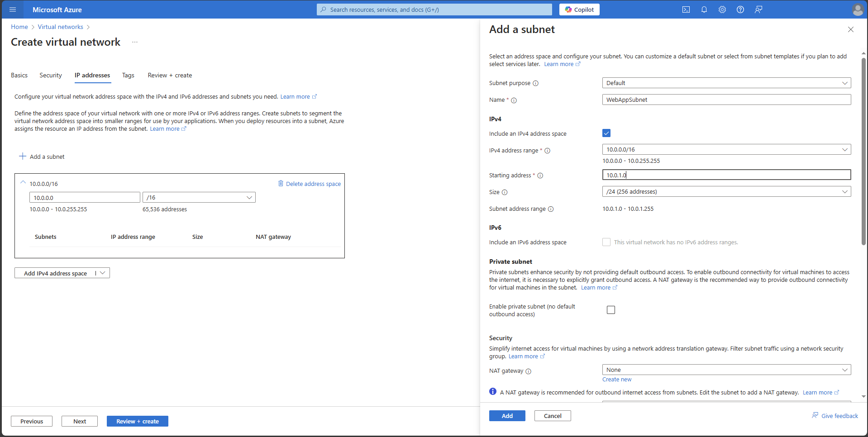
Task: Click Cancel in the subnet panel
Action: click(x=553, y=416)
